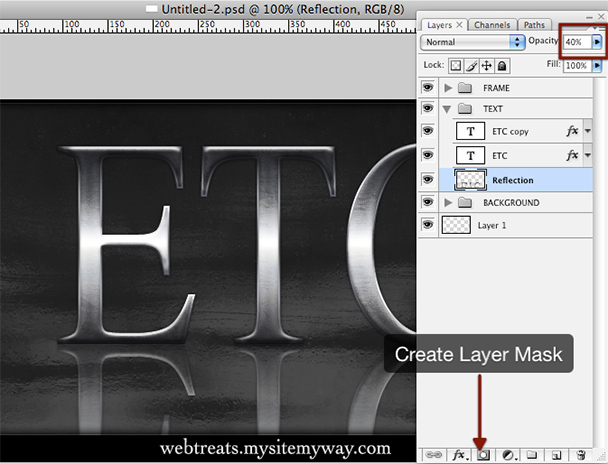Screen dimensions: 608x464
Task: Hide the Reflection layer
Action: [428, 179]
